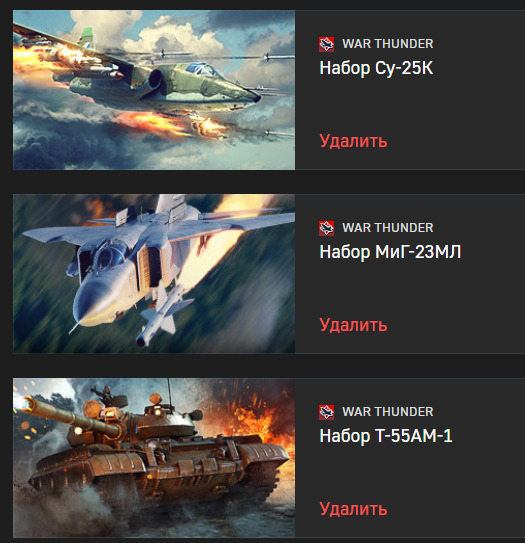Click WAR THUNDER label of the Т-55АМ-1 pack
The height and width of the screenshot is (543, 525).
click(x=388, y=412)
